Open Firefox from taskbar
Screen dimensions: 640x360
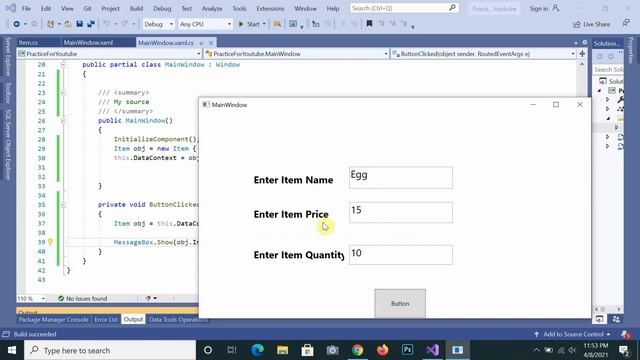coord(382,350)
